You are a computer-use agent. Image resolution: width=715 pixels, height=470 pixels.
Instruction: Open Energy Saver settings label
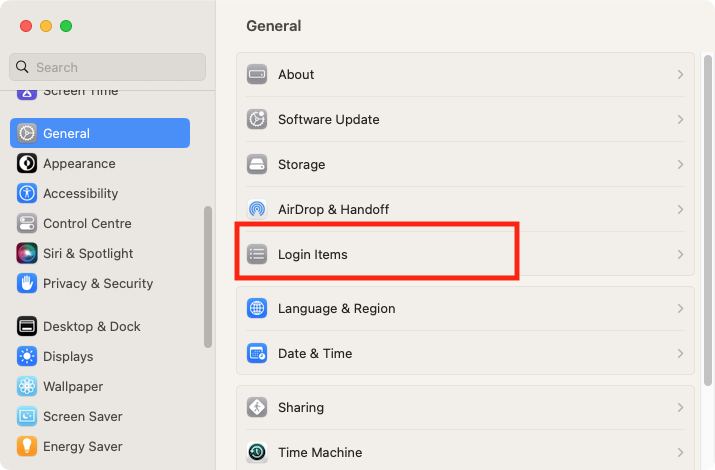pyautogui.click(x=83, y=447)
